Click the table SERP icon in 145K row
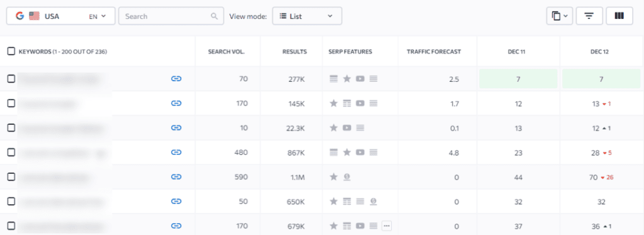 click(347, 103)
